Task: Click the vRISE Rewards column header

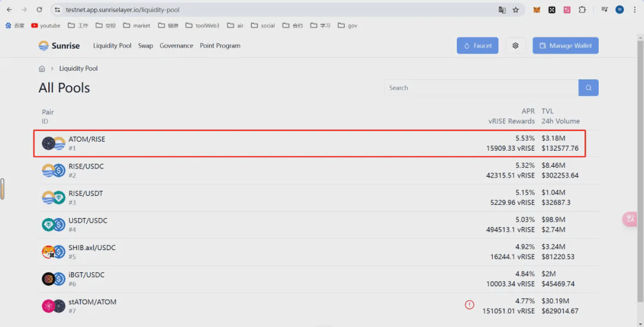Action: [512, 122]
